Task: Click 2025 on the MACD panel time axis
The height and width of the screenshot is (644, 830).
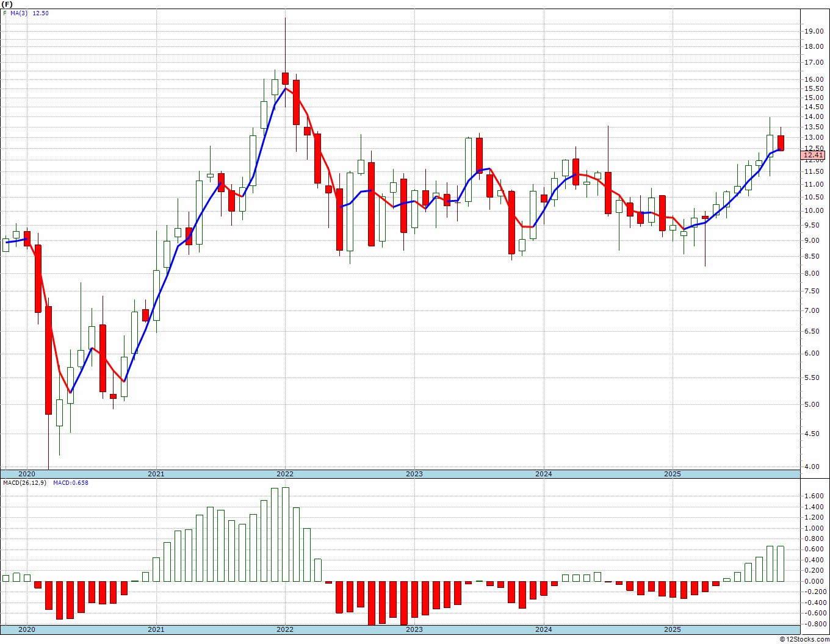Action: [673, 629]
